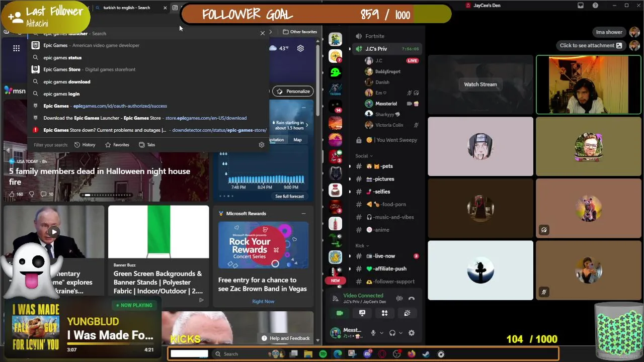Open Other favorites folder

(x=300, y=32)
